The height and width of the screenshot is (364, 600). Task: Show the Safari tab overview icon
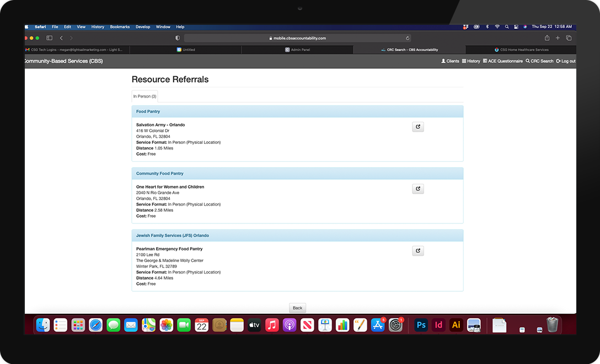click(569, 38)
